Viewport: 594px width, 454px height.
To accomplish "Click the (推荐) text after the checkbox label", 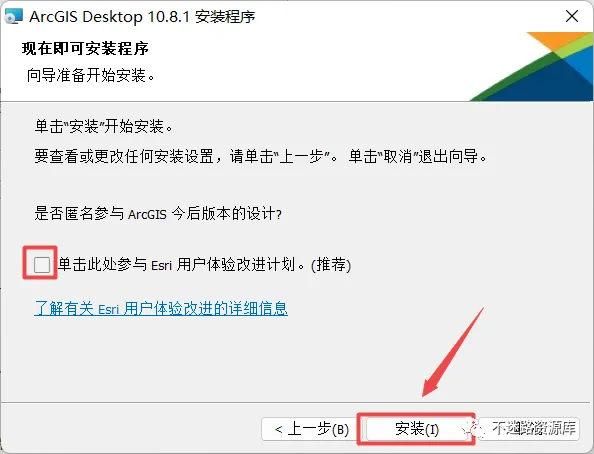I will 331,265.
